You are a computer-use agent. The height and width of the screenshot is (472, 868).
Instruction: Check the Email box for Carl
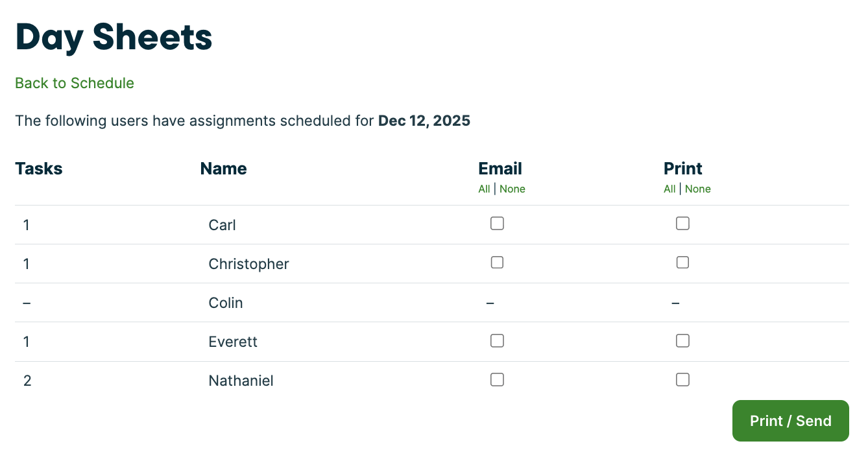pyautogui.click(x=497, y=224)
